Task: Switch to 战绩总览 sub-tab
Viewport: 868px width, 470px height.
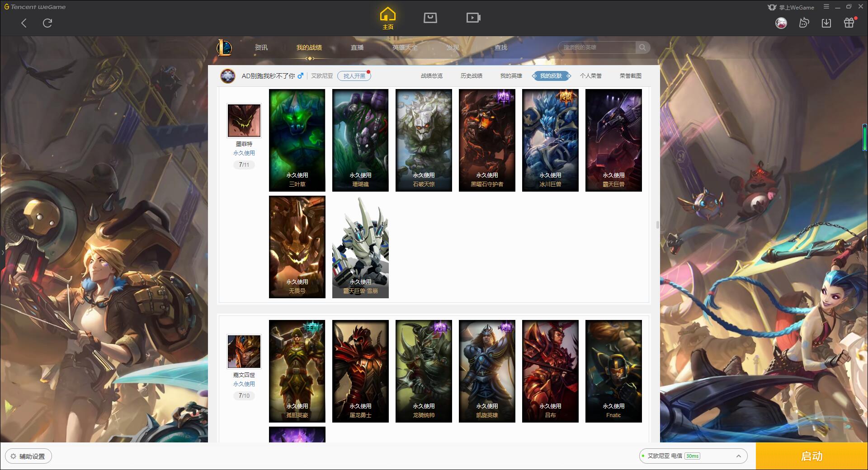Action: 432,76
